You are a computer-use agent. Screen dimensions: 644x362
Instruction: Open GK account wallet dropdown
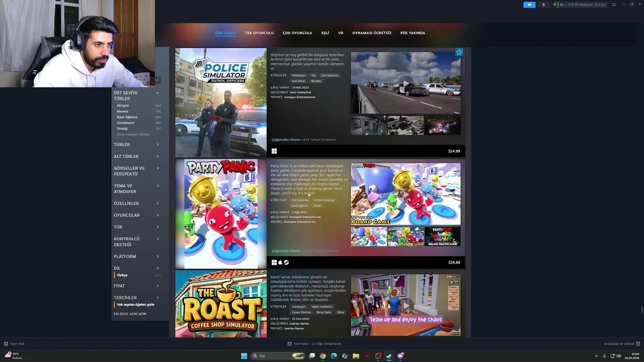pyautogui.click(x=583, y=5)
